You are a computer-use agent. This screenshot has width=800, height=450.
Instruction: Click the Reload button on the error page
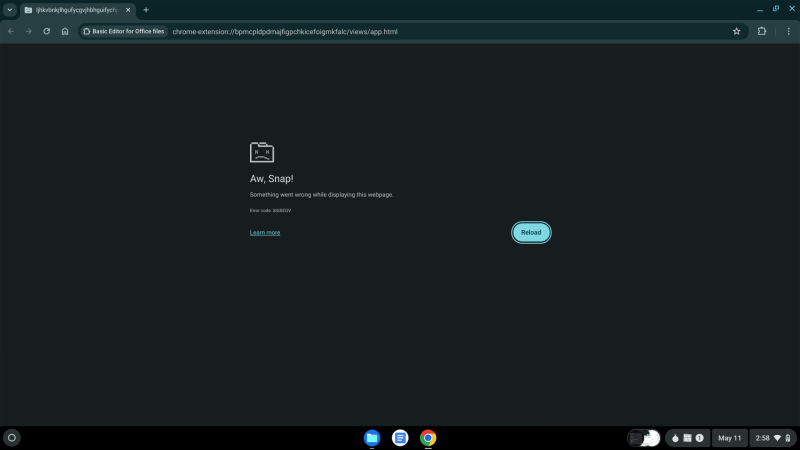[x=531, y=233]
